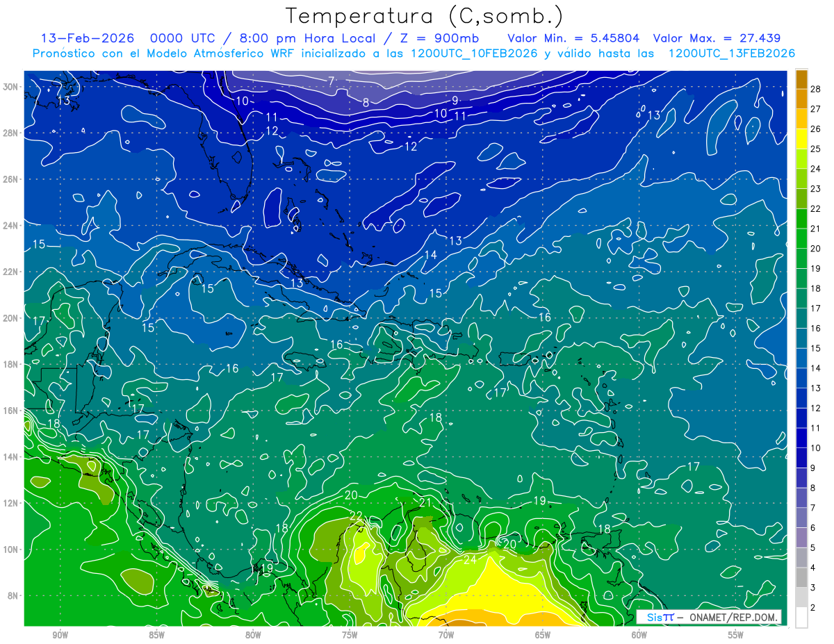This screenshot has height=644, width=834.
Task: Click the "28N" latitude axis label
Action: (10, 133)
